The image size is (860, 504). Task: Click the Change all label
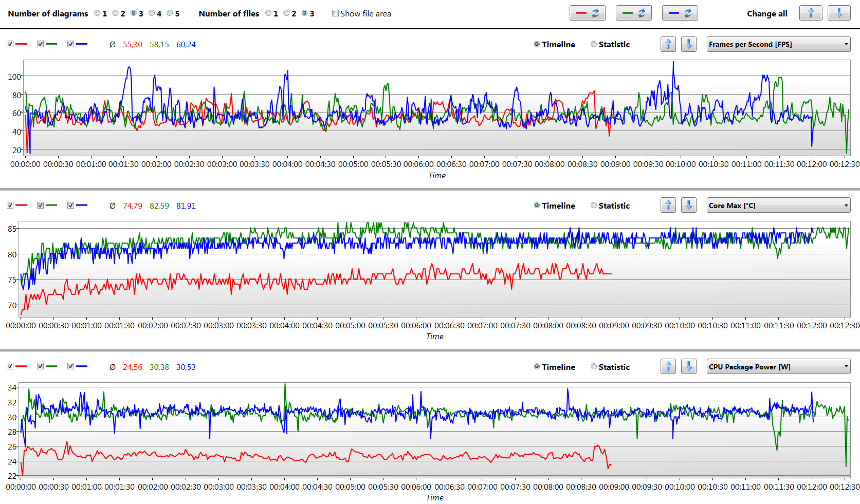point(767,14)
